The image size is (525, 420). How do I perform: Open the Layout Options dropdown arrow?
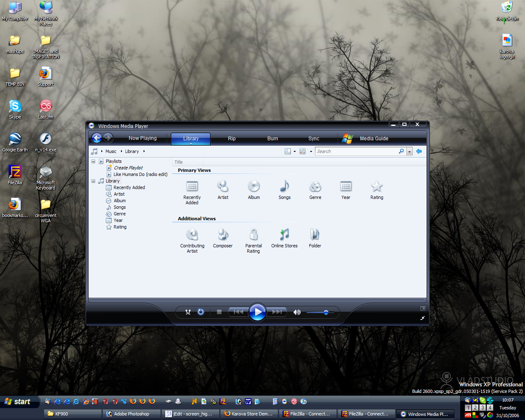294,151
